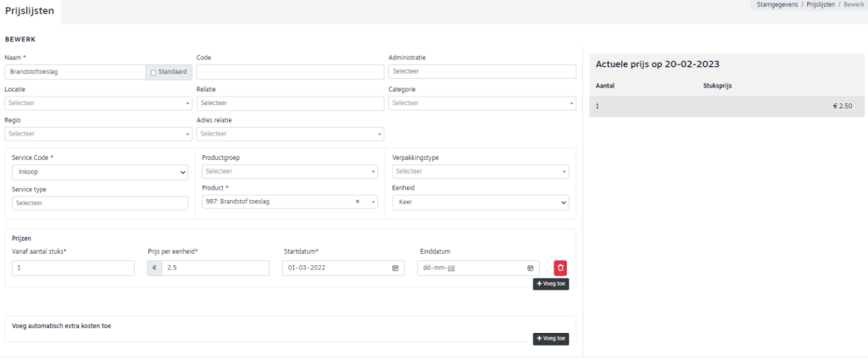The width and height of the screenshot is (868, 360).
Task: Open the Productgroep dropdown
Action: [290, 172]
